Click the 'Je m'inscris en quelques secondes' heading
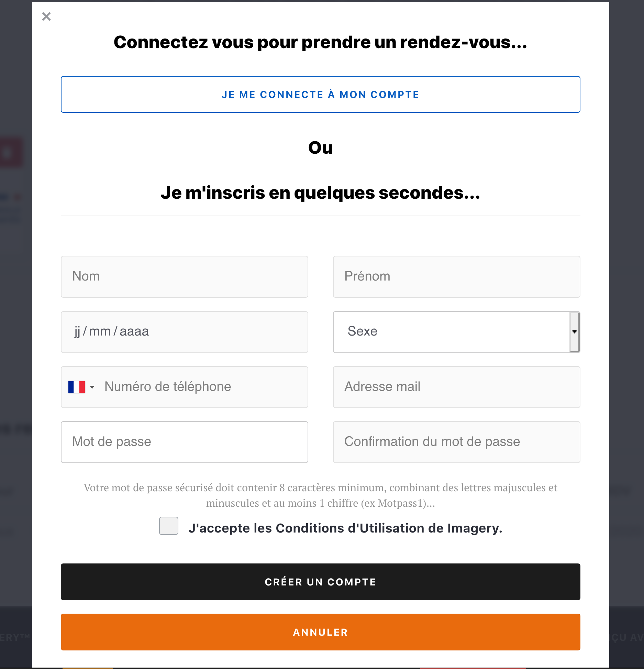Image resolution: width=644 pixels, height=669 pixels. [x=320, y=193]
